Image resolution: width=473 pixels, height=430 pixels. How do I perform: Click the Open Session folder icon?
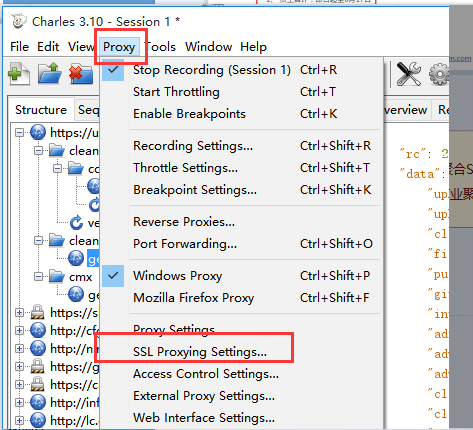[x=49, y=73]
